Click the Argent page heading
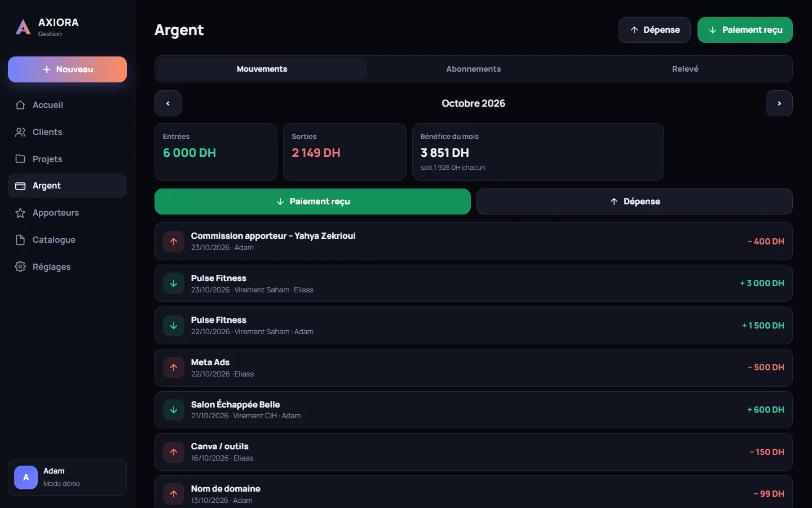Image resolution: width=812 pixels, height=508 pixels. [179, 30]
